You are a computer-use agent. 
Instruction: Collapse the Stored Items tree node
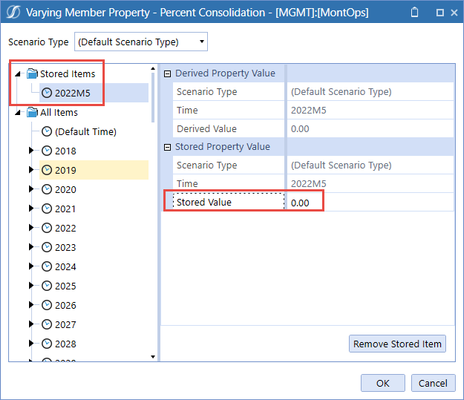tap(18, 74)
